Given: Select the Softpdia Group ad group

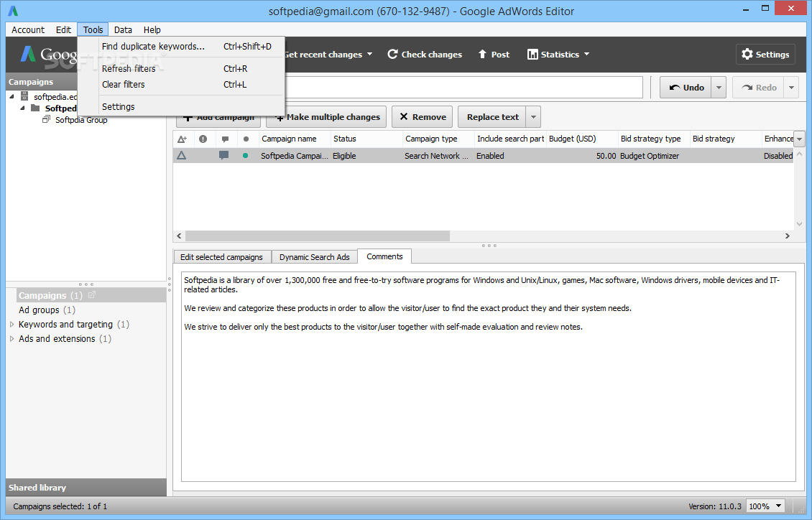Looking at the screenshot, I should 81,120.
